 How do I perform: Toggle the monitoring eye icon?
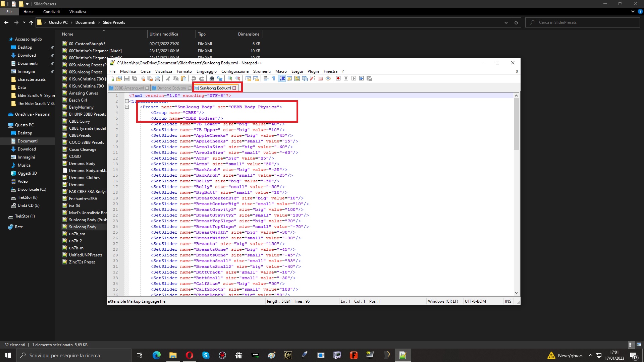(328, 78)
